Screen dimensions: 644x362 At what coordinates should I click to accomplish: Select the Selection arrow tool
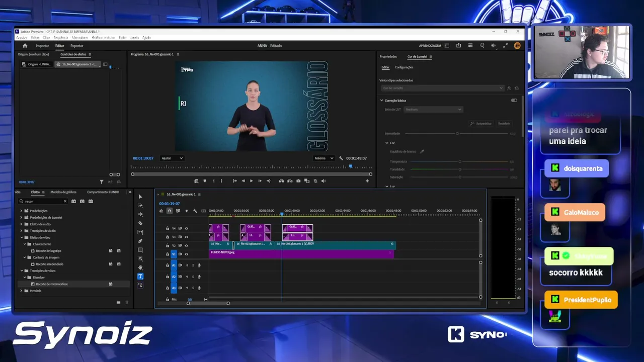(x=140, y=197)
